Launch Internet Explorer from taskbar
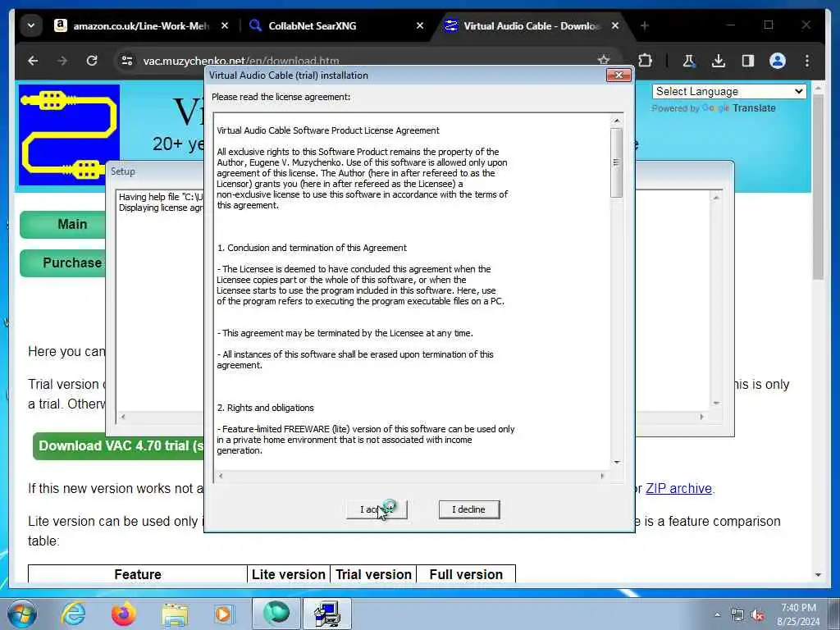The height and width of the screenshot is (630, 840). [73, 614]
